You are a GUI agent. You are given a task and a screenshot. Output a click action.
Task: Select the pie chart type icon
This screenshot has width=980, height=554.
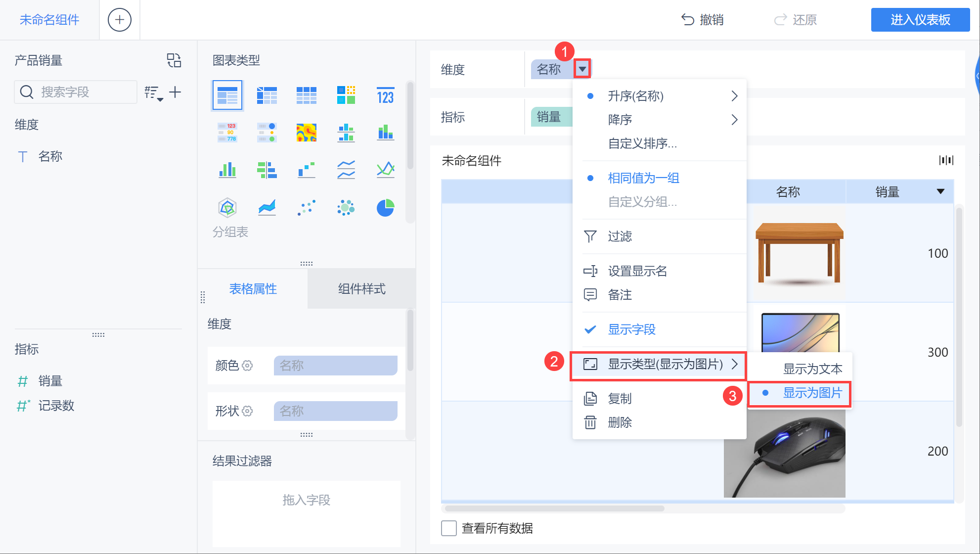tap(385, 208)
